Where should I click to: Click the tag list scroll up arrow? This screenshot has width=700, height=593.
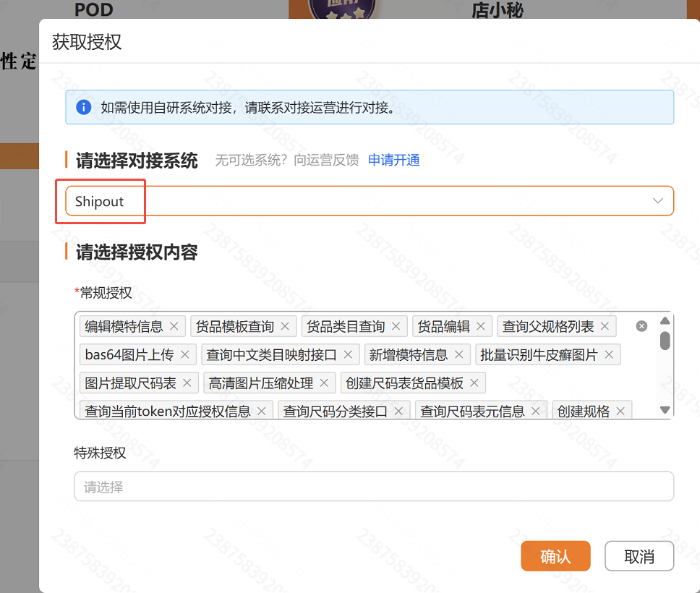click(665, 320)
